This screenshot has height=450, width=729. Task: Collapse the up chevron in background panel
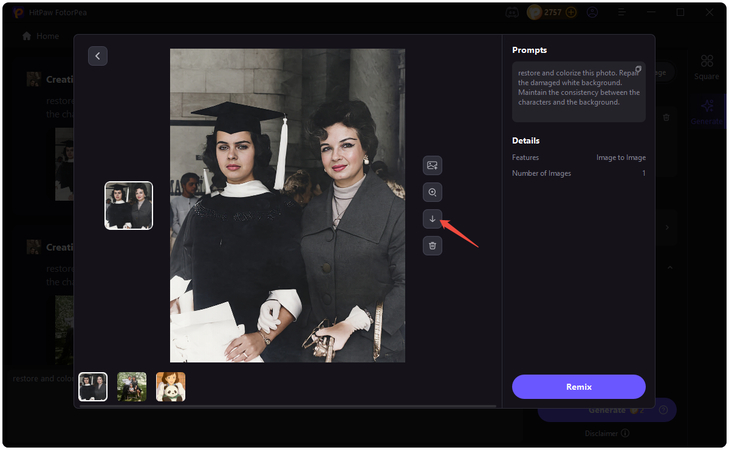pyautogui.click(x=670, y=268)
